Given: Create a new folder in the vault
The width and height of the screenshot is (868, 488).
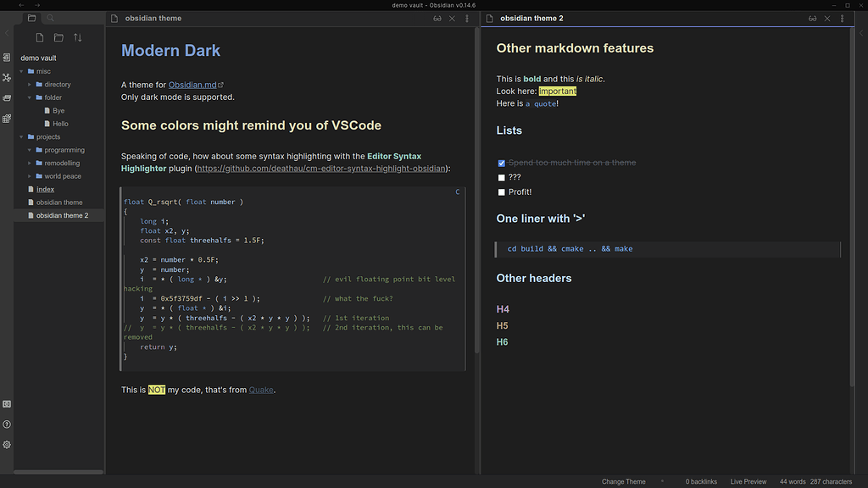Looking at the screenshot, I should coord(58,37).
